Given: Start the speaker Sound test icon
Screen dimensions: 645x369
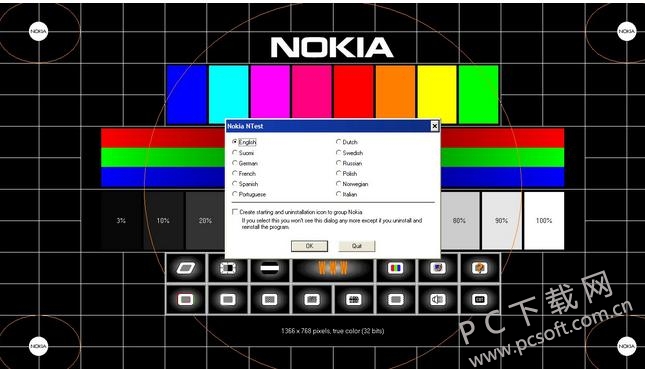Looking at the screenshot, I should coord(438,299).
